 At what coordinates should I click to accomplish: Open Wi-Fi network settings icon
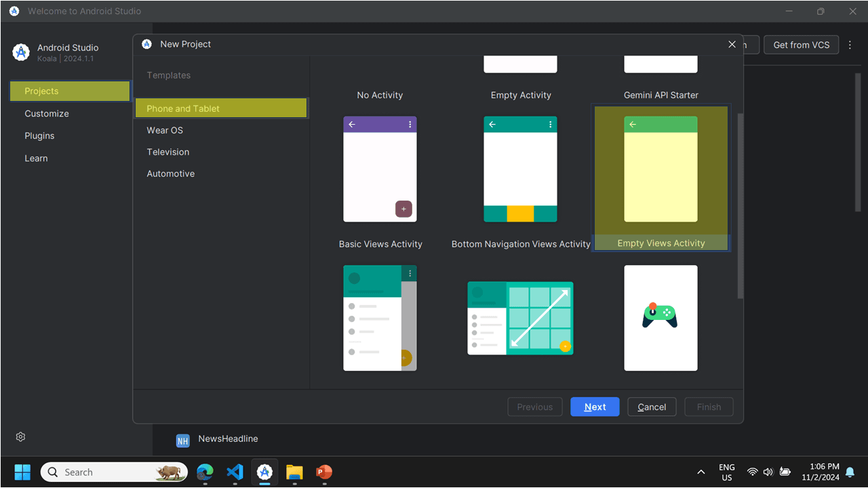coord(752,472)
